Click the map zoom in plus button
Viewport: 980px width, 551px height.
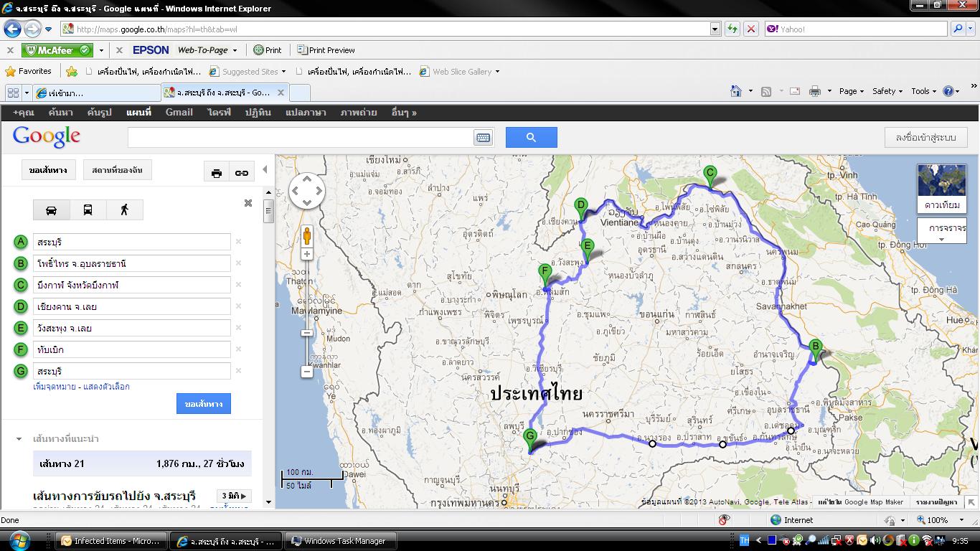[307, 254]
